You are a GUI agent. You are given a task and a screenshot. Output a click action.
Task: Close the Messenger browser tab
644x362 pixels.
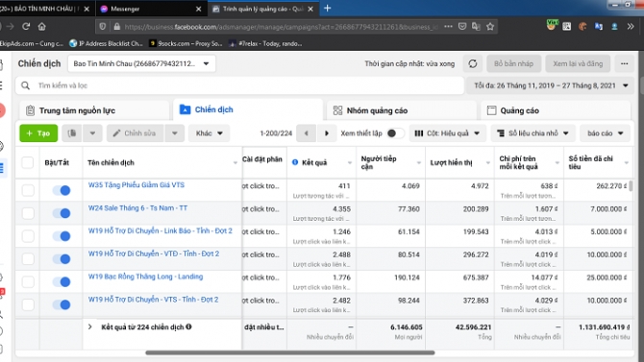(x=198, y=9)
